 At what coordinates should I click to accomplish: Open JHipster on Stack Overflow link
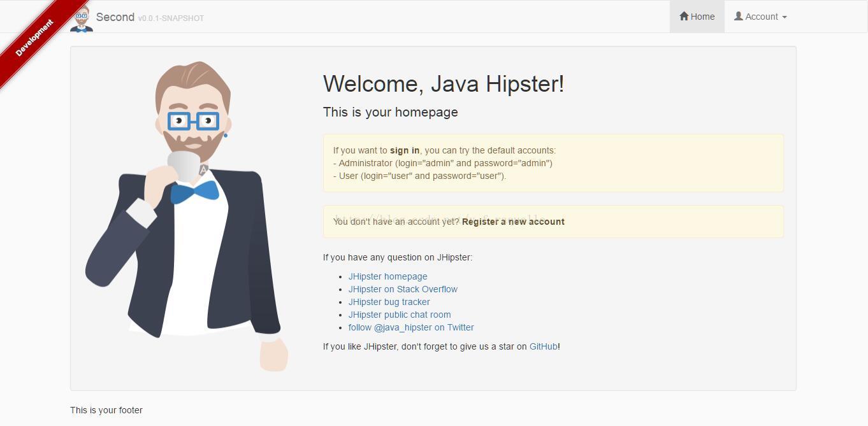point(403,289)
